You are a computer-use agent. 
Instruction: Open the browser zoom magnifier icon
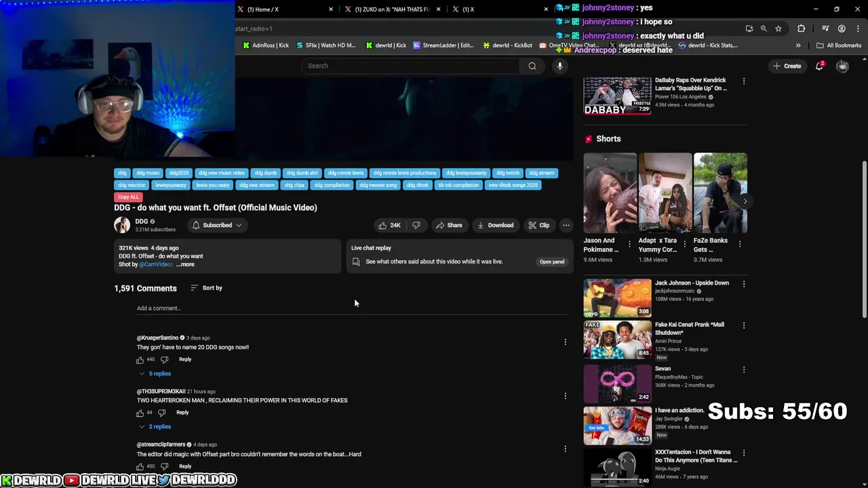tap(764, 28)
